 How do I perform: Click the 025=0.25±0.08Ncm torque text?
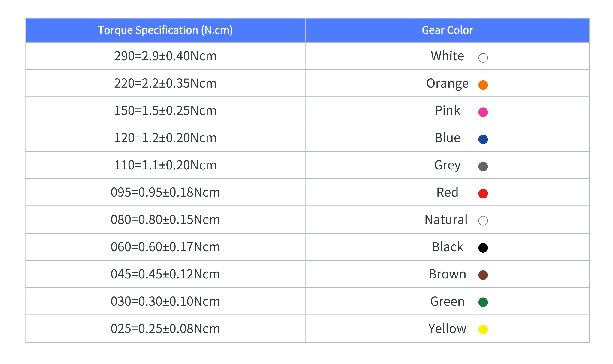pos(165,329)
